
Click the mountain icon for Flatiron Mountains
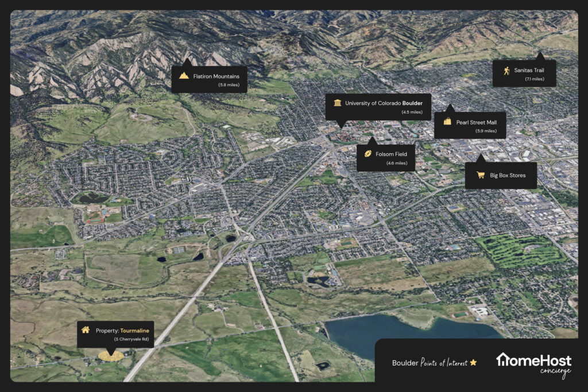click(x=184, y=75)
